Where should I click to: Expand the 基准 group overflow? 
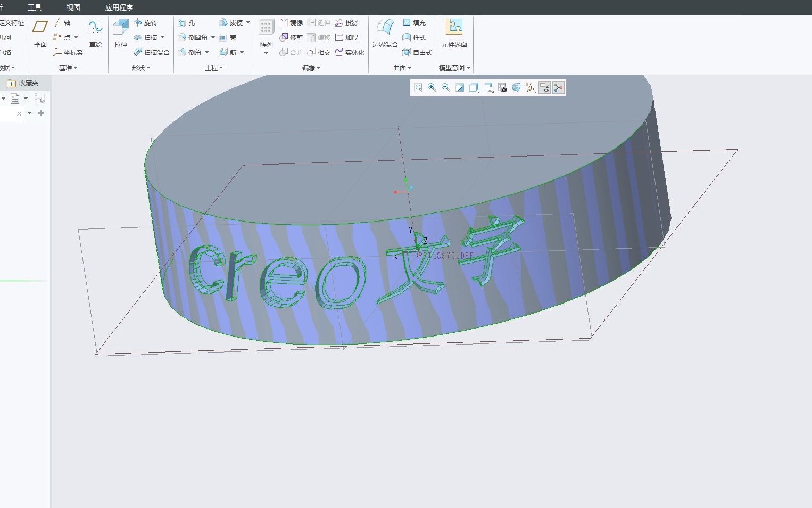pos(68,68)
